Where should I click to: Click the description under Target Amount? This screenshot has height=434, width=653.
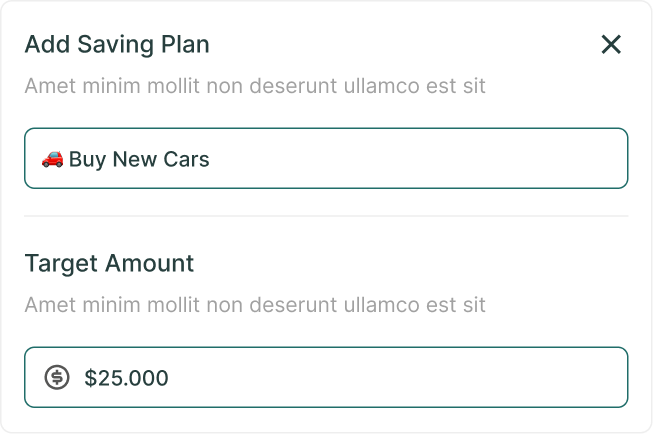(x=255, y=304)
